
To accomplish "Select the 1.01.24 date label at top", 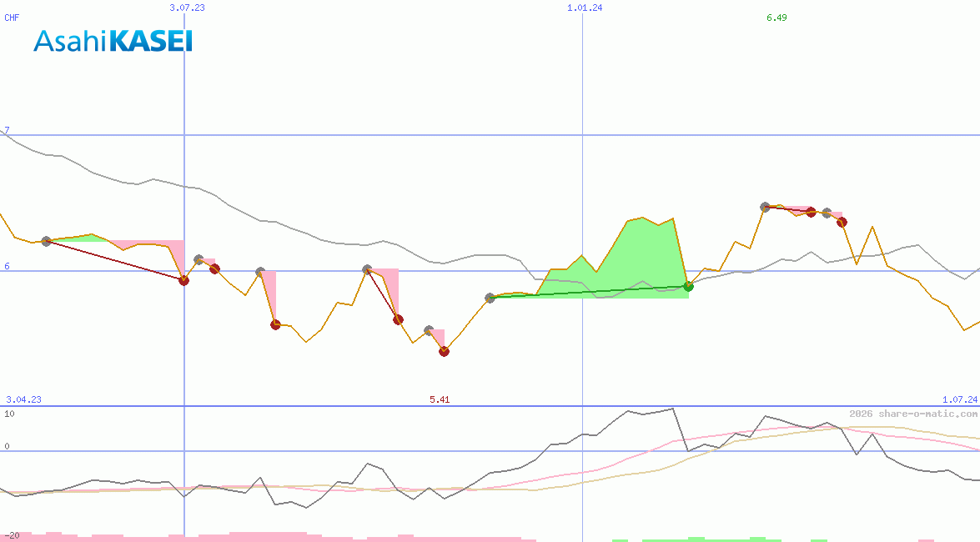I will [x=584, y=8].
